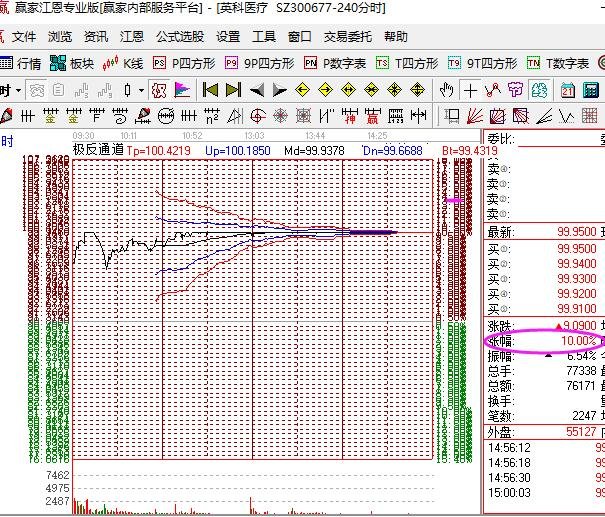Open the P数字表 tool
Viewport: 605px width, 517px height.
pyautogui.click(x=335, y=63)
